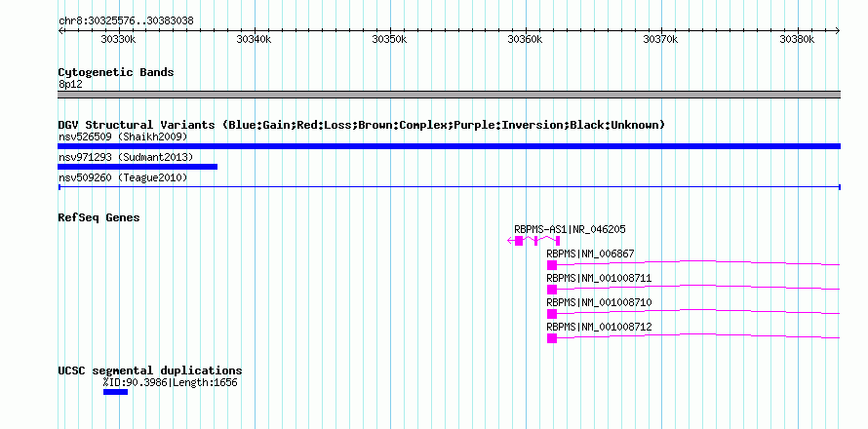Open the RBPMS|NM_001008711 transcript label
The height and width of the screenshot is (429, 868).
pos(599,279)
